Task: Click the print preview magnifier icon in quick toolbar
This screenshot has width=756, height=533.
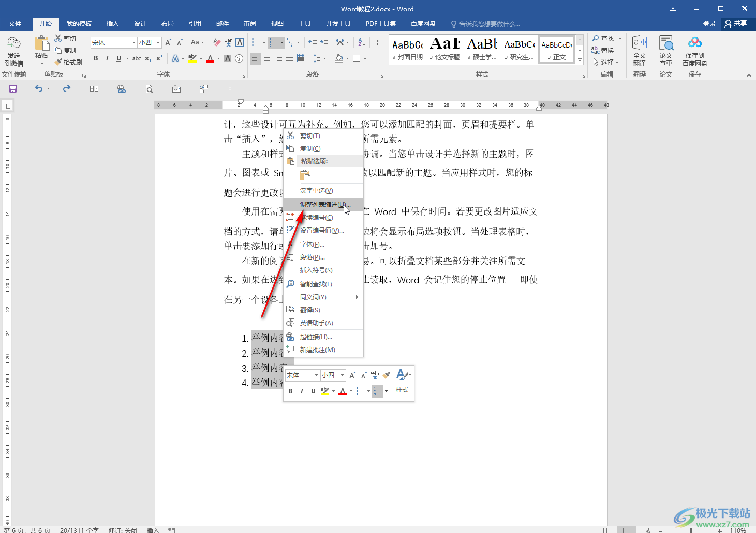Action: click(149, 89)
